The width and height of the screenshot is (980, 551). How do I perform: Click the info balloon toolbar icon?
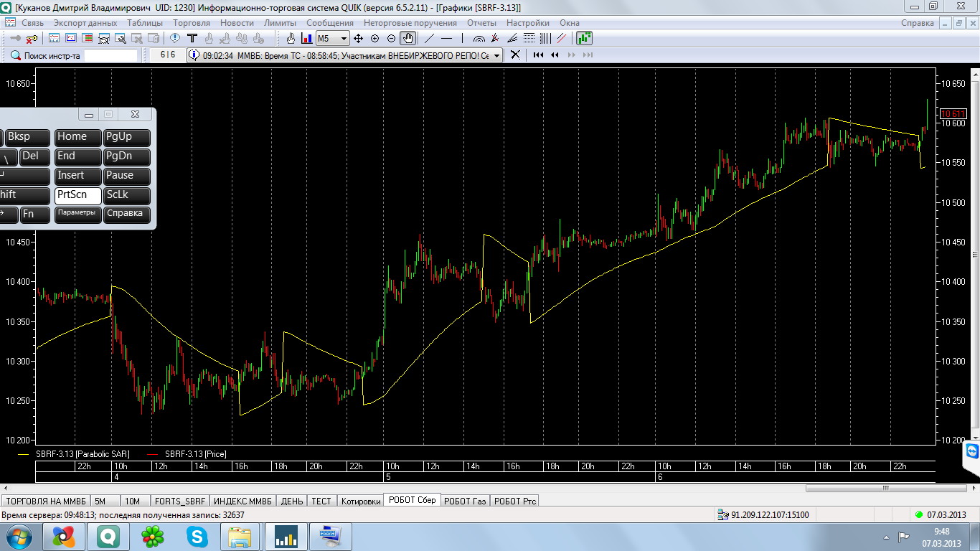[x=176, y=38]
